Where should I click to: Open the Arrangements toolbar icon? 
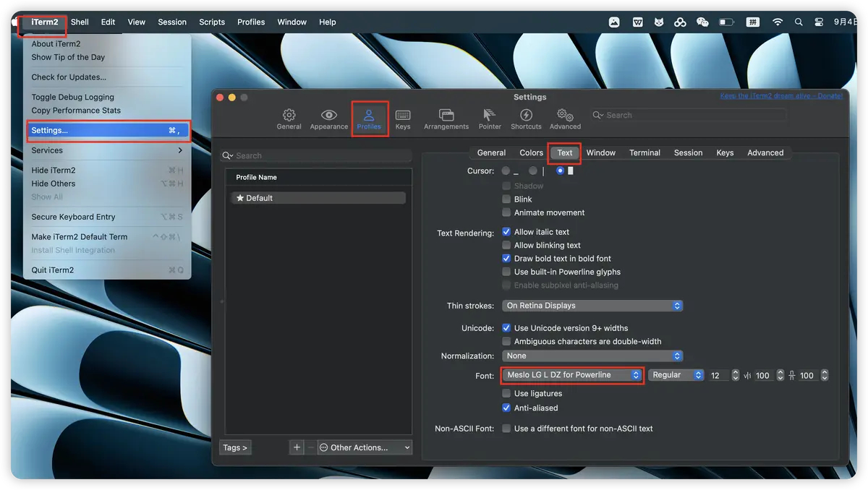(x=446, y=119)
